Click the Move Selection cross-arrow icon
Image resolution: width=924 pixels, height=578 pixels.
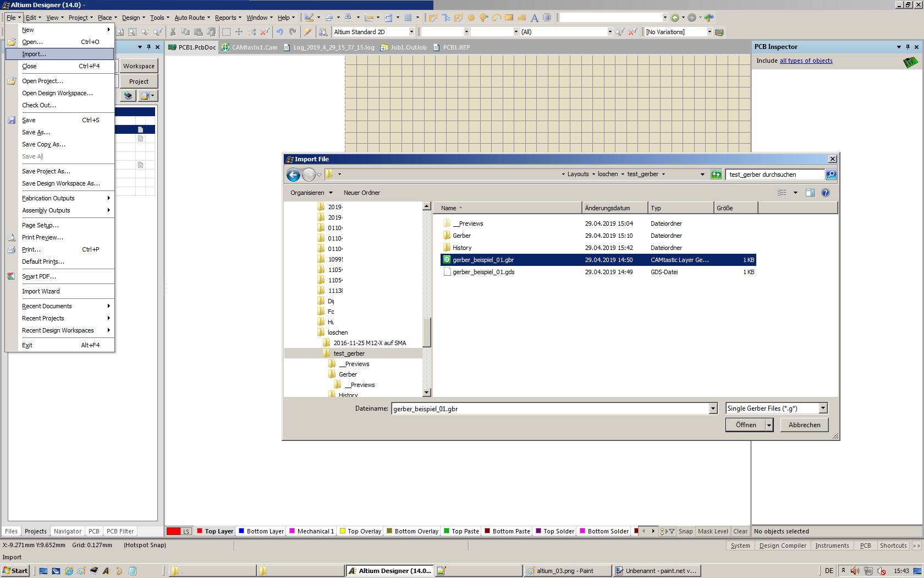click(x=239, y=32)
